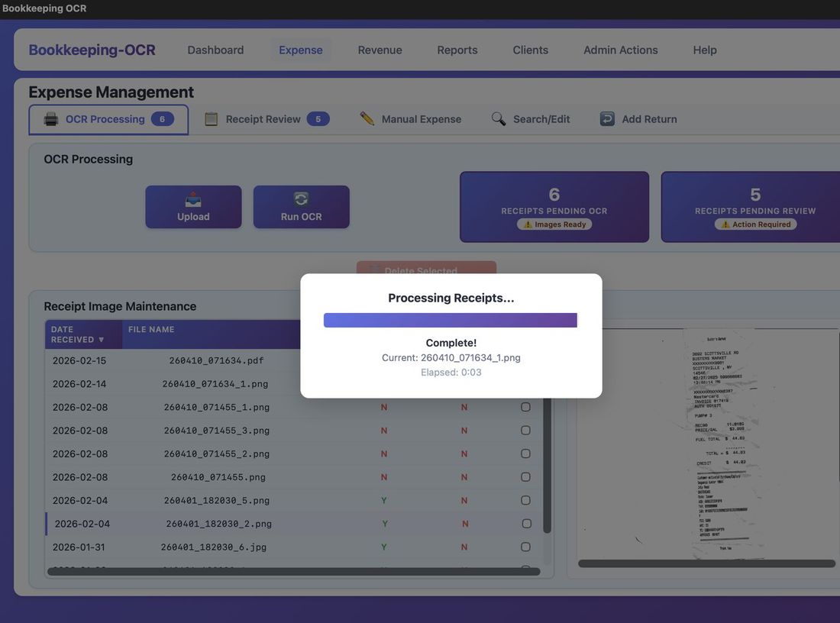Screen dimensions: 840x623
Task: Click the warning badge labeled Images Ready
Action: (x=554, y=224)
